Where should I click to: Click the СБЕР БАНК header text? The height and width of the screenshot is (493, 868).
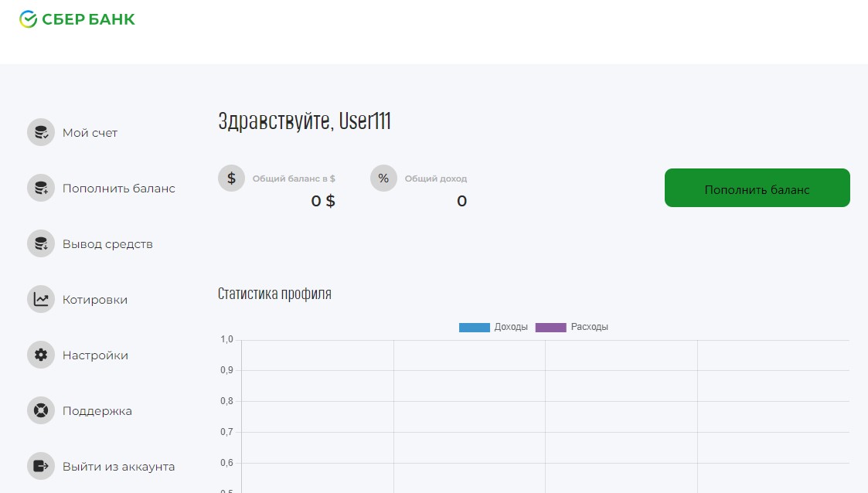point(88,19)
